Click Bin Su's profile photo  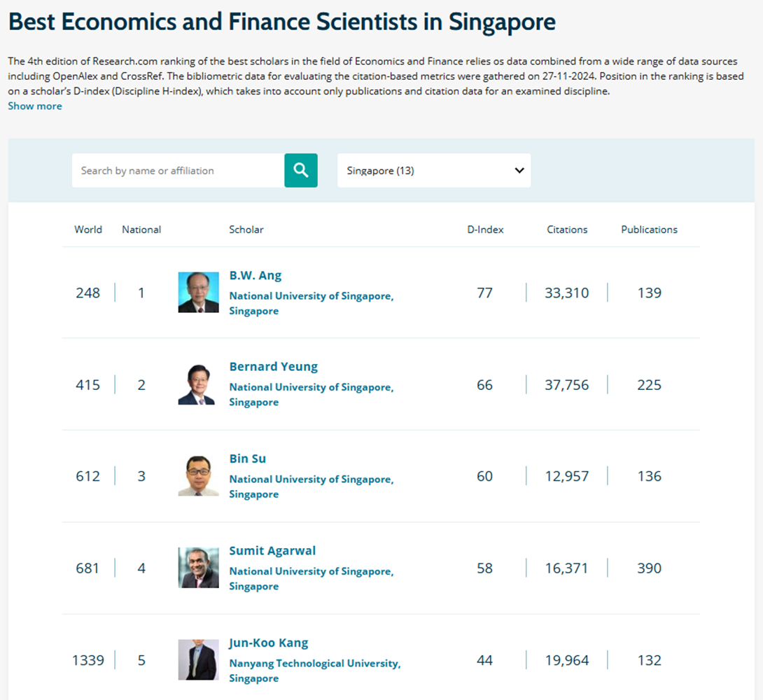199,476
